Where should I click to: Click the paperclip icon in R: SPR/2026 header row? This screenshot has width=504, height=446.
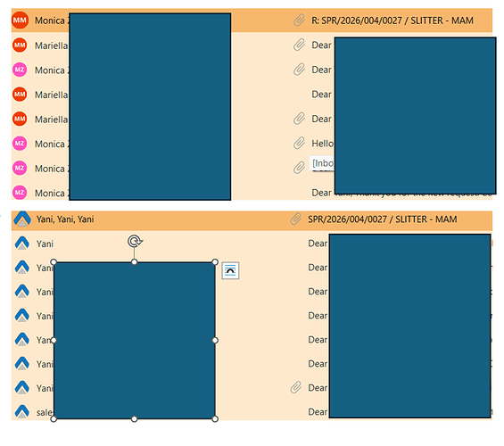point(299,21)
